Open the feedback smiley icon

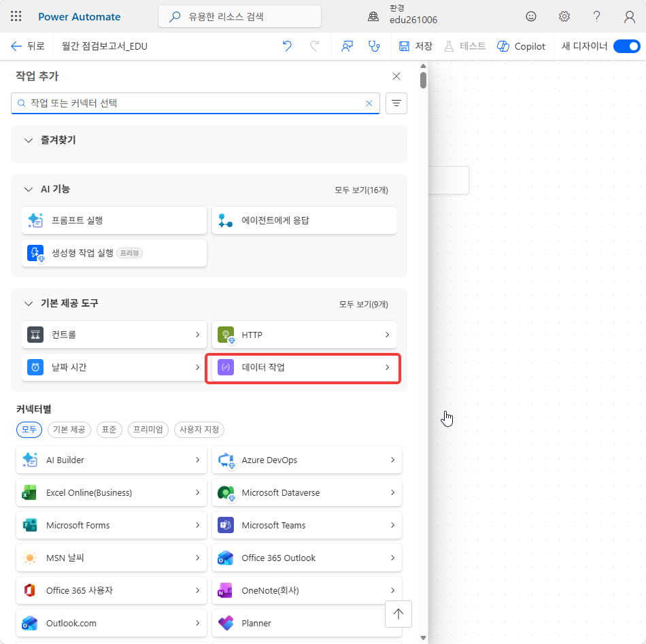(531, 16)
